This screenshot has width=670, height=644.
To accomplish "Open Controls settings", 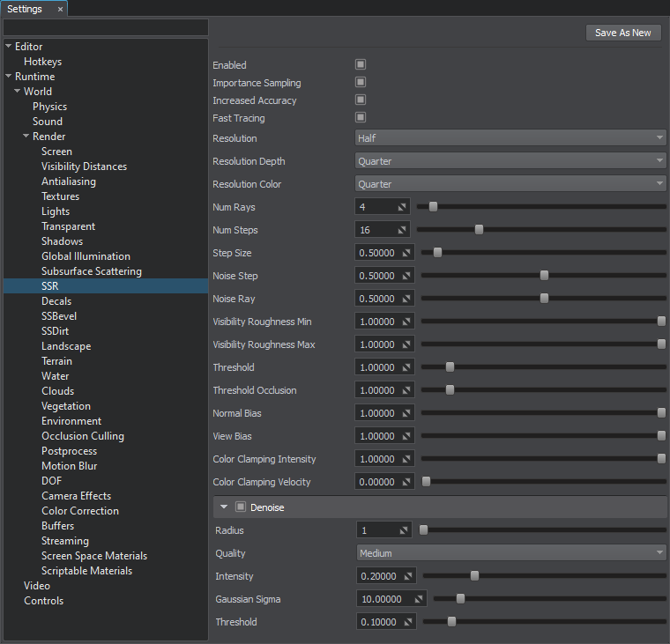I will (x=43, y=601).
